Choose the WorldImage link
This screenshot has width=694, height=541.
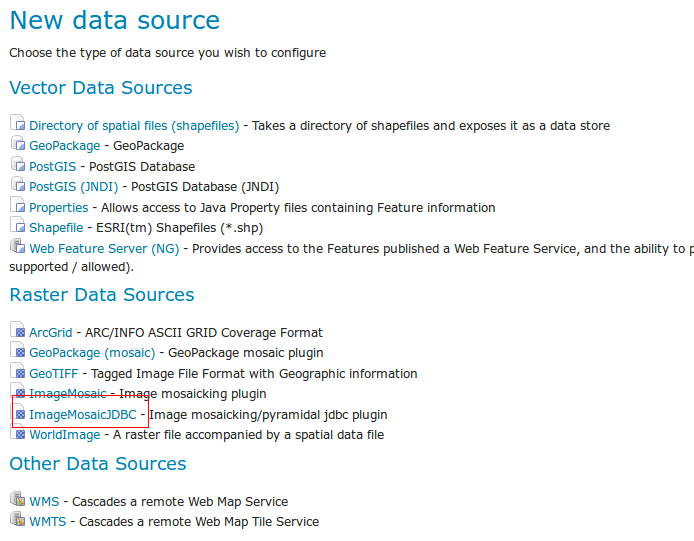[x=65, y=435]
